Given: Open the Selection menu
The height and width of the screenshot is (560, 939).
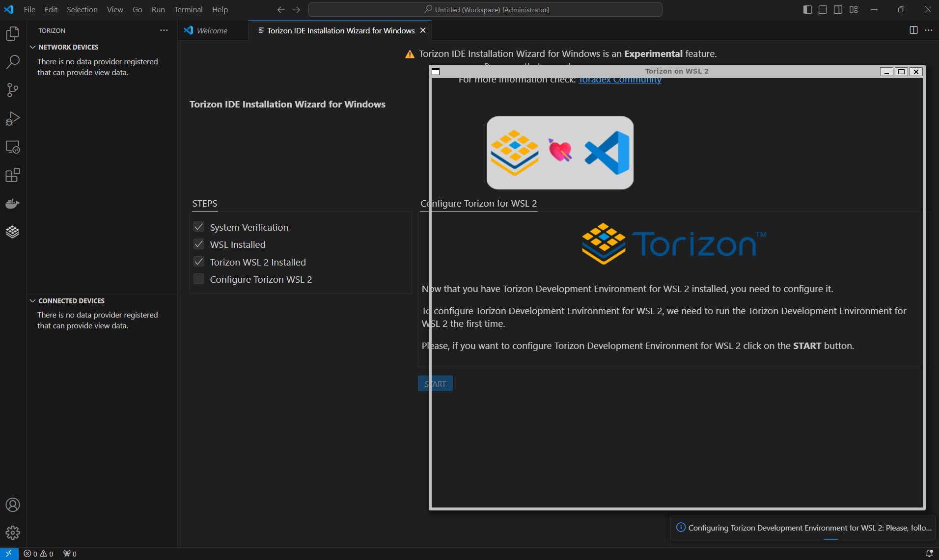Looking at the screenshot, I should pyautogui.click(x=82, y=10).
